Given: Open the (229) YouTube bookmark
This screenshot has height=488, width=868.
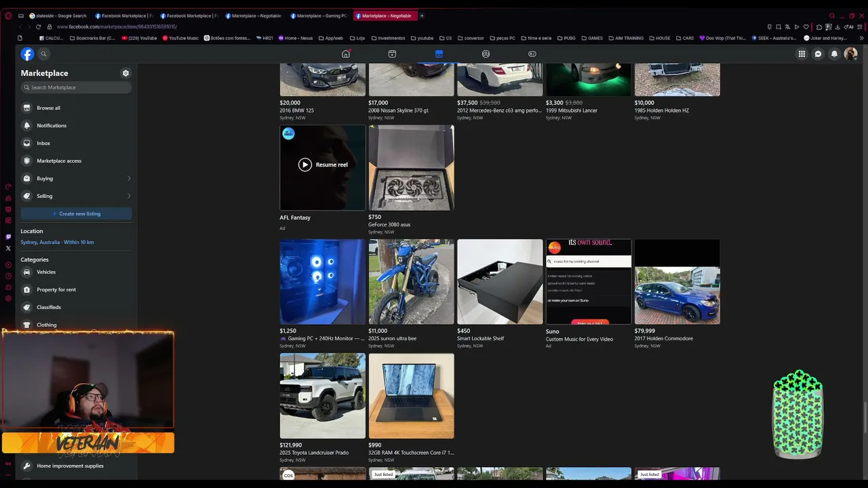Looking at the screenshot, I should [139, 38].
